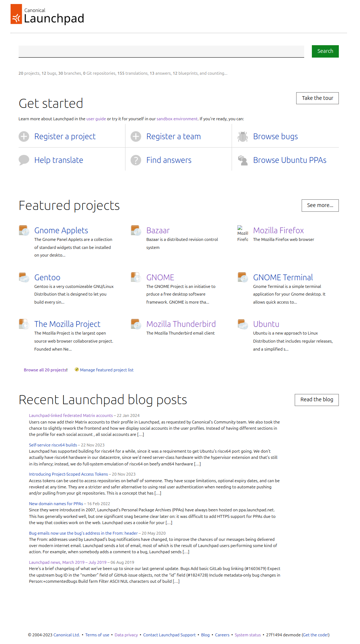Image resolution: width=360 pixels, height=644 pixels.
Task: Open Launchpad news March 2019 – July 2019 post
Action: 67,562
